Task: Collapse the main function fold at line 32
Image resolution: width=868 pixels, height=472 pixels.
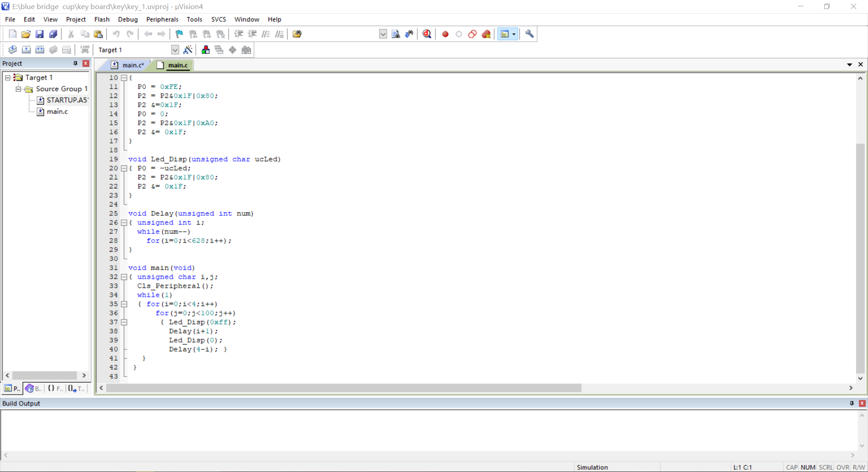Action: (x=124, y=277)
